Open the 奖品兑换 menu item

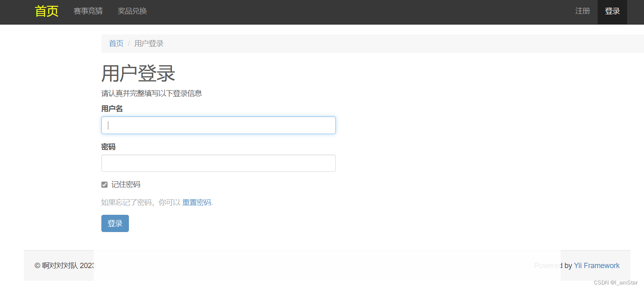coord(132,11)
